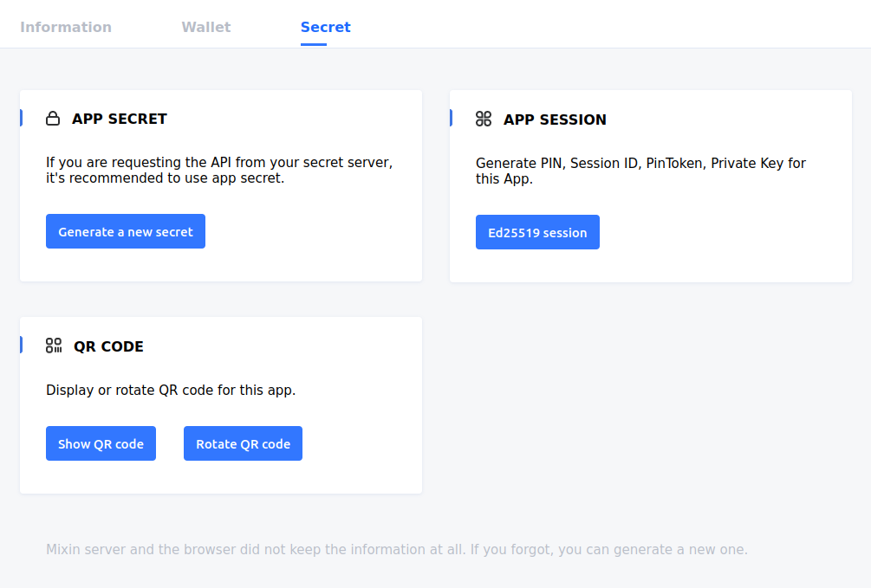Click the Generate PIN, Session ID description
This screenshot has width=871, height=588.
click(x=641, y=171)
